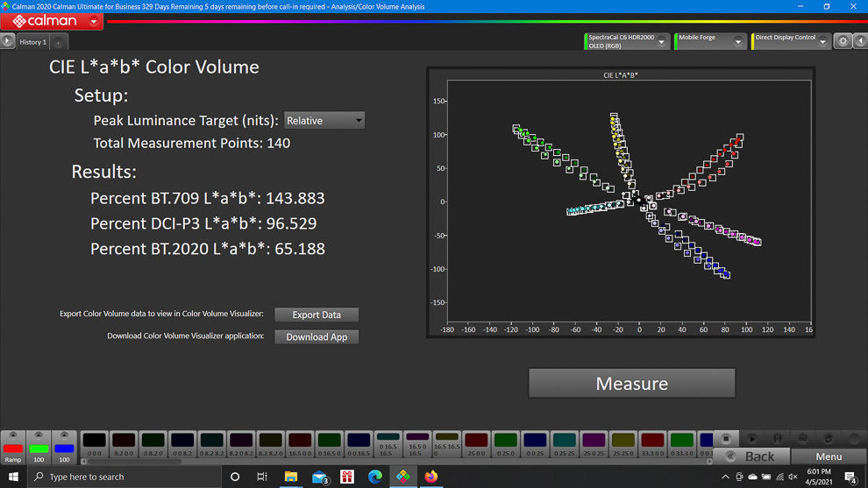Click the patch strip horizontal scrollbar thumb
868x488 pixels.
point(134,462)
